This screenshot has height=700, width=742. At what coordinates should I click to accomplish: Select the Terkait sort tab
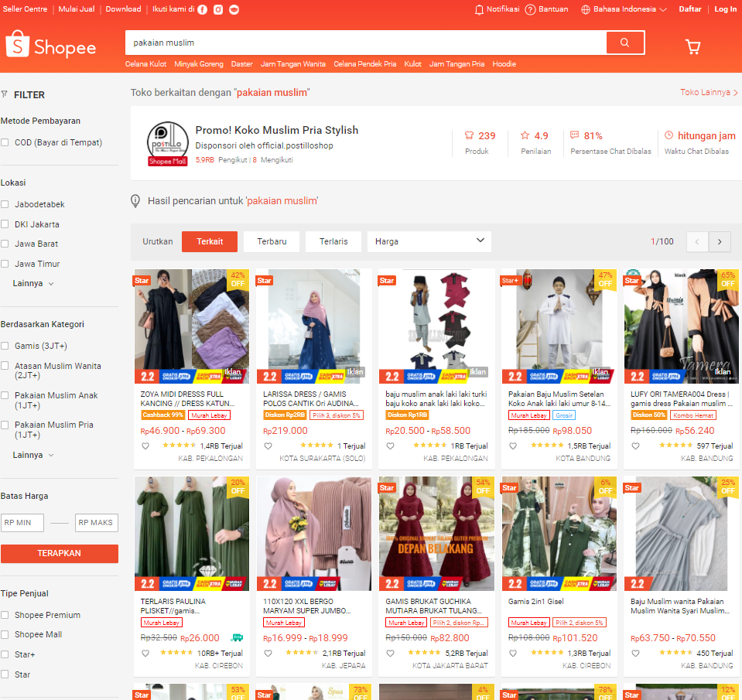coord(210,241)
